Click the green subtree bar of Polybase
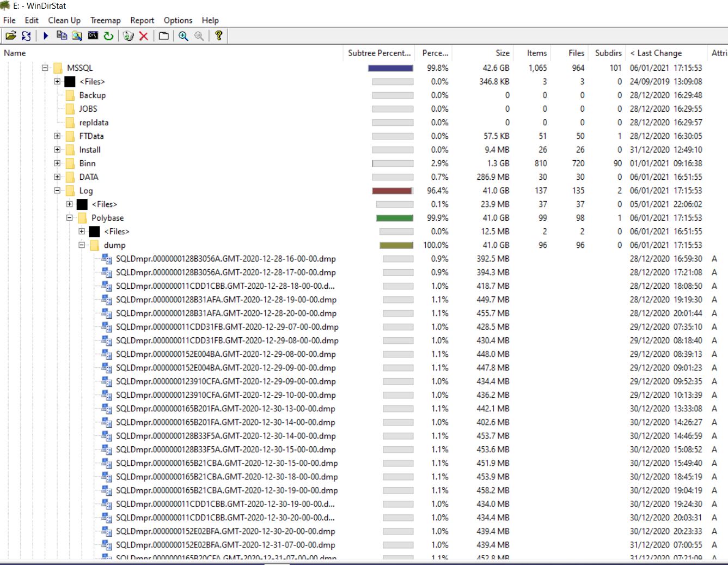The image size is (728, 565). tap(395, 218)
